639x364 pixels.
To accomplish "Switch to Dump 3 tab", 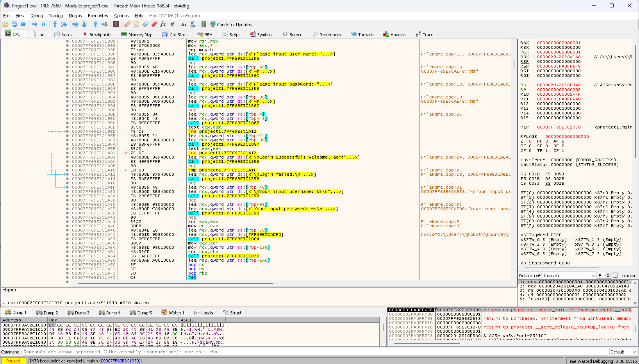I will [79, 312].
